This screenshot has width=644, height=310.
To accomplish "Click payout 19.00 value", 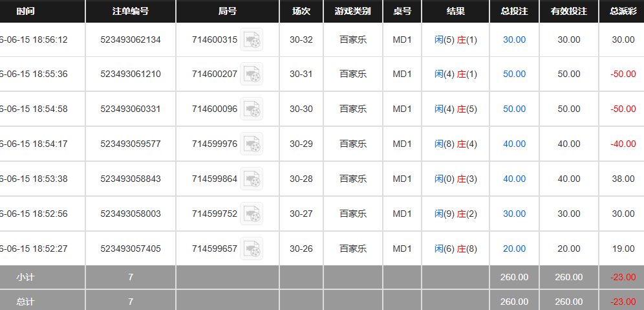I will [623, 249].
